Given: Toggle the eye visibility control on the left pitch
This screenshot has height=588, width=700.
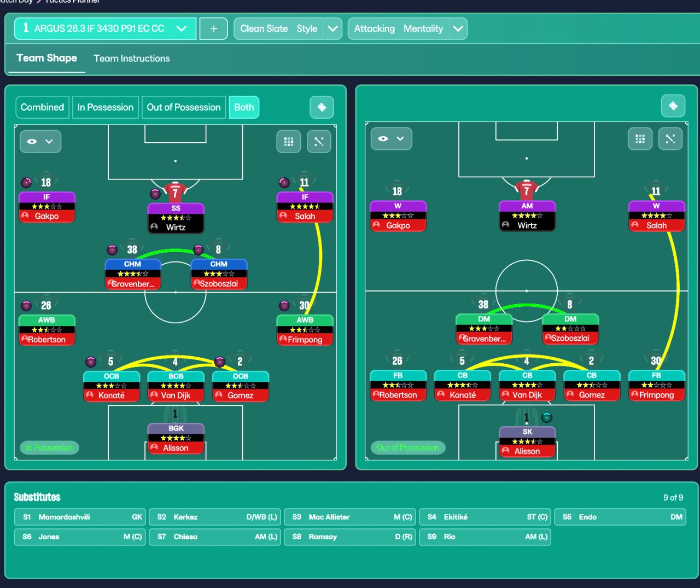Looking at the screenshot, I should click(32, 141).
